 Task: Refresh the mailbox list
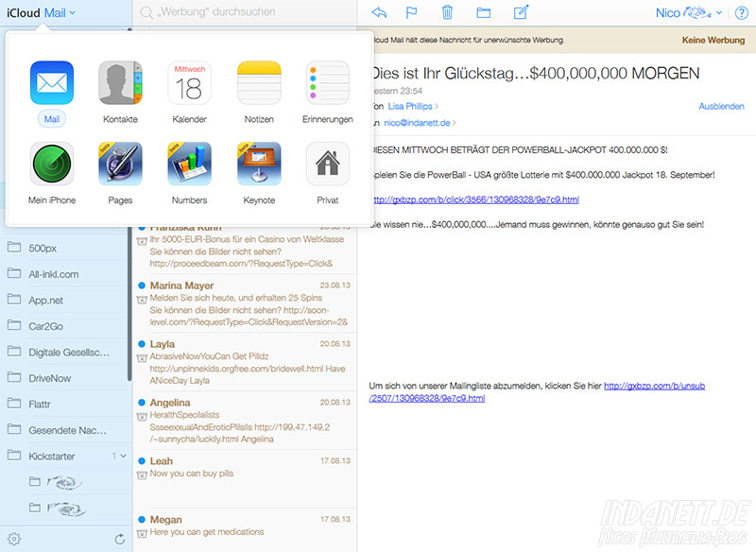pyautogui.click(x=120, y=539)
